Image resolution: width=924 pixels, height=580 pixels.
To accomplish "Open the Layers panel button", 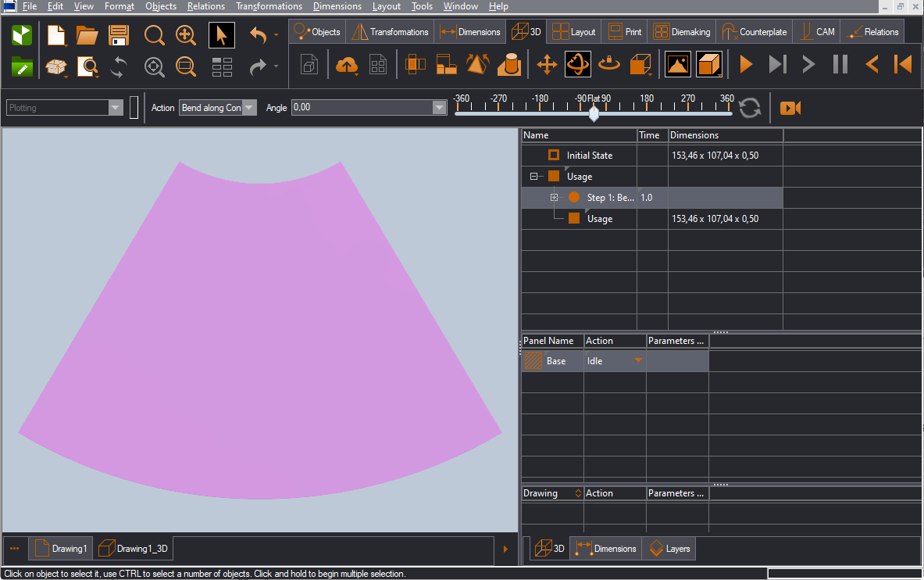I will [x=669, y=549].
